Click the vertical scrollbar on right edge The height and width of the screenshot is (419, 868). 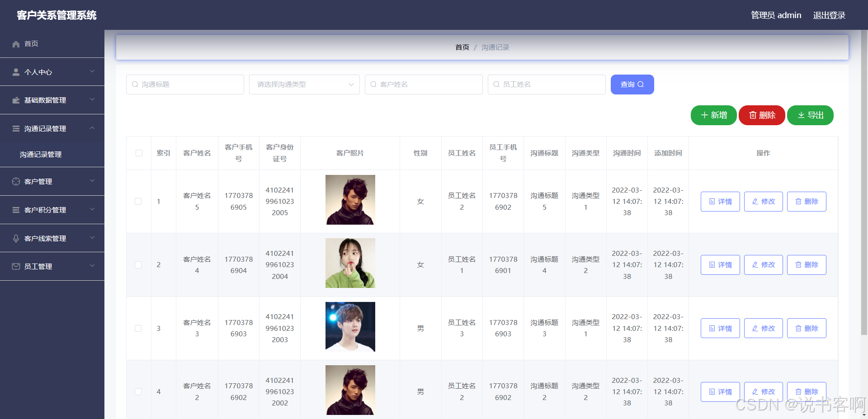[864, 181]
